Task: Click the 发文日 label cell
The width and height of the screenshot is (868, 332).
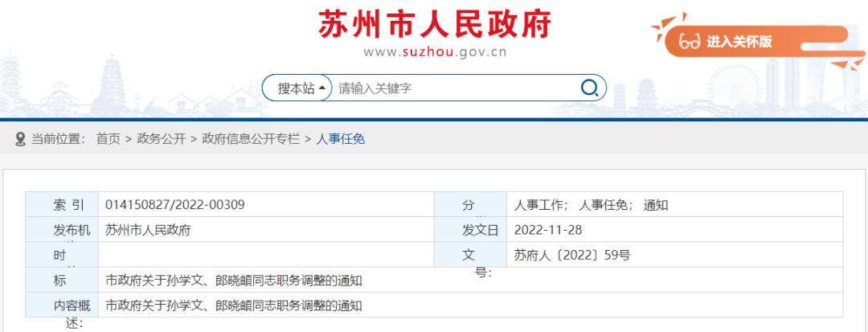Action: (x=470, y=230)
